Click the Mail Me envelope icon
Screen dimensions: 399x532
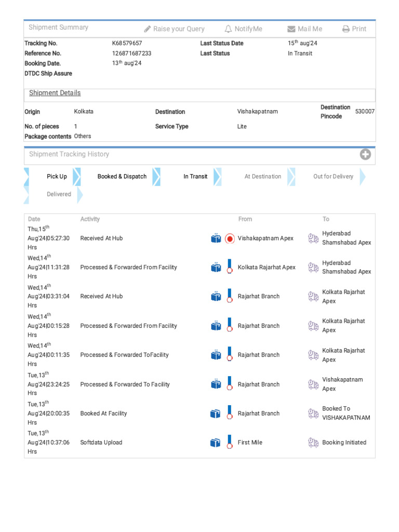291,29
